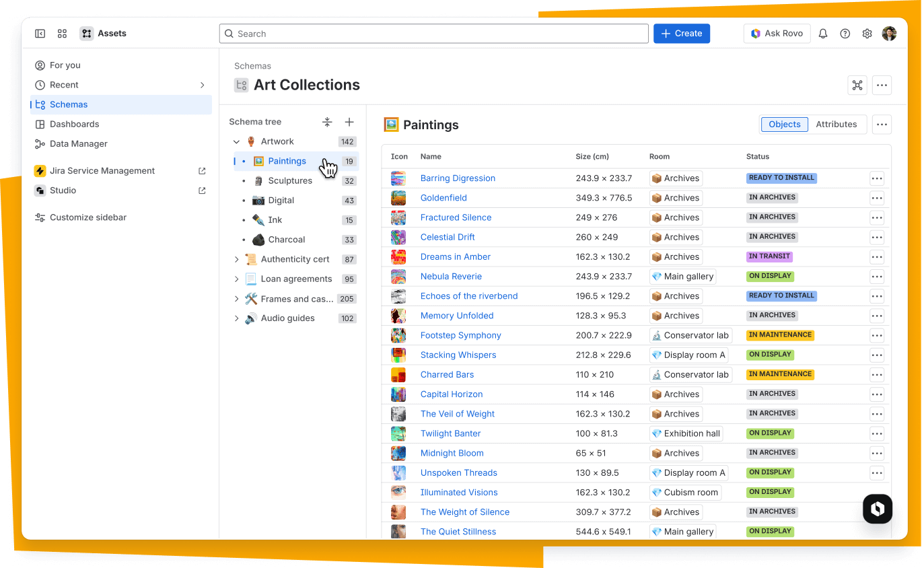Open the schema graph view icon
Viewport: 924px width, 568px height.
(x=857, y=85)
